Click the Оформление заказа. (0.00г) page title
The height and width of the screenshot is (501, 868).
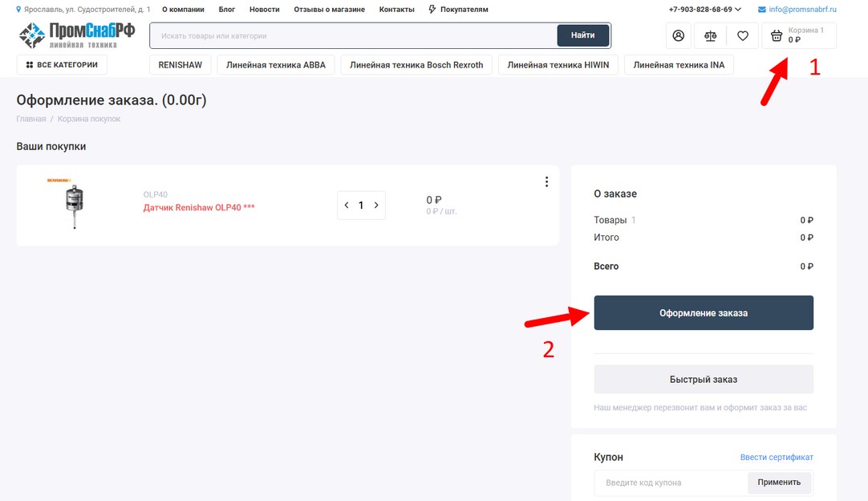pos(112,100)
